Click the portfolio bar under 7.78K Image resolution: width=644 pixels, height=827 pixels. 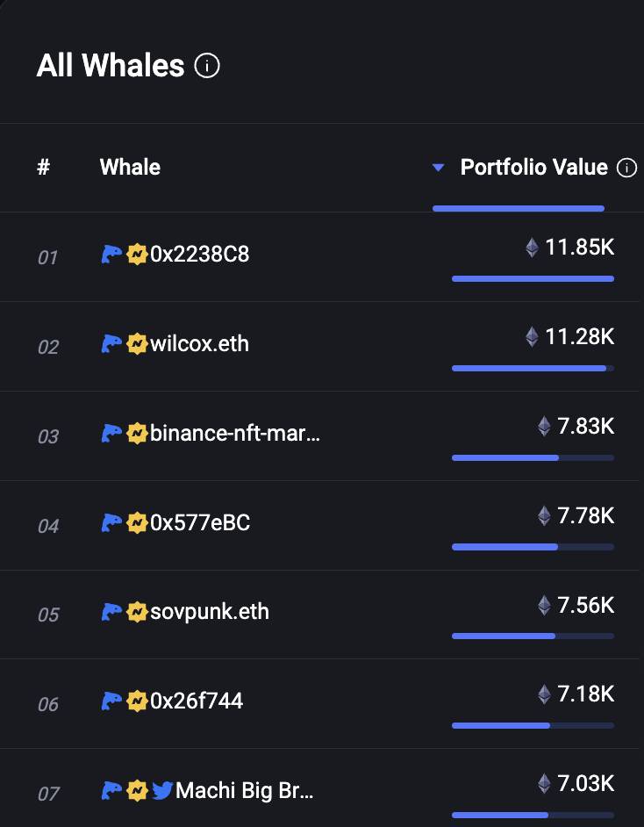(x=533, y=547)
